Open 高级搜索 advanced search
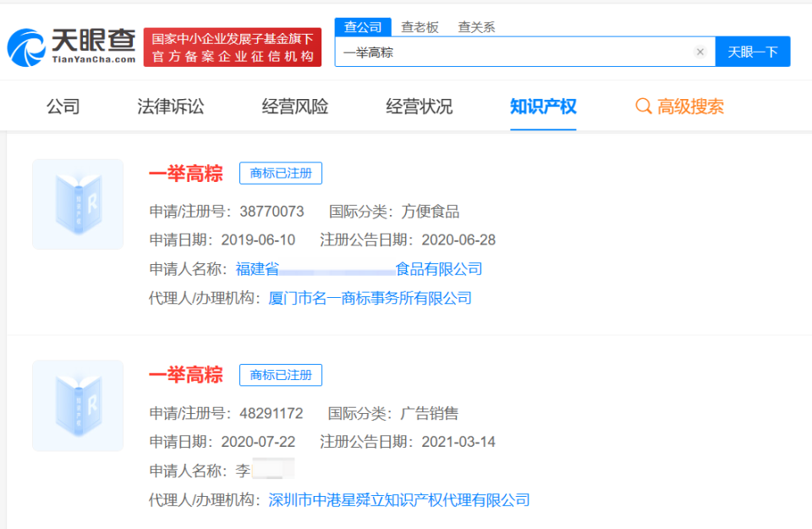Viewport: 812px width, 529px height. [690, 107]
